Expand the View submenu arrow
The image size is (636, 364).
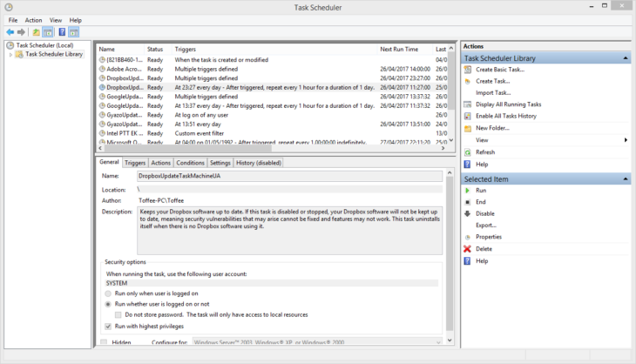626,140
